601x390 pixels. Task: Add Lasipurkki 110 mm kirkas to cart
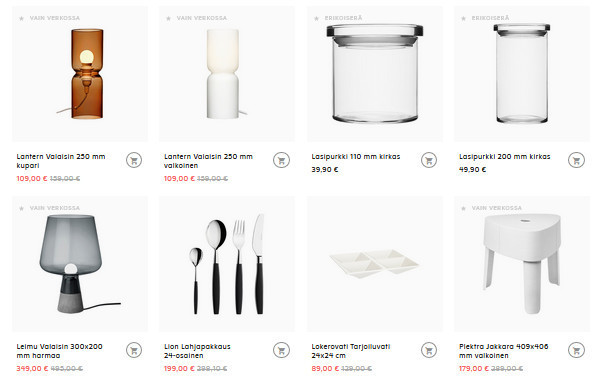click(x=429, y=160)
